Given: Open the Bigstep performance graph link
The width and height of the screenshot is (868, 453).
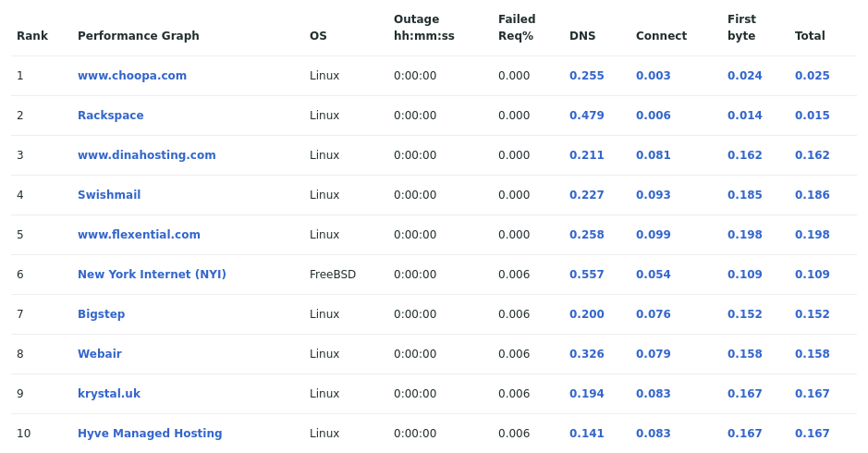Looking at the screenshot, I should coord(102,314).
